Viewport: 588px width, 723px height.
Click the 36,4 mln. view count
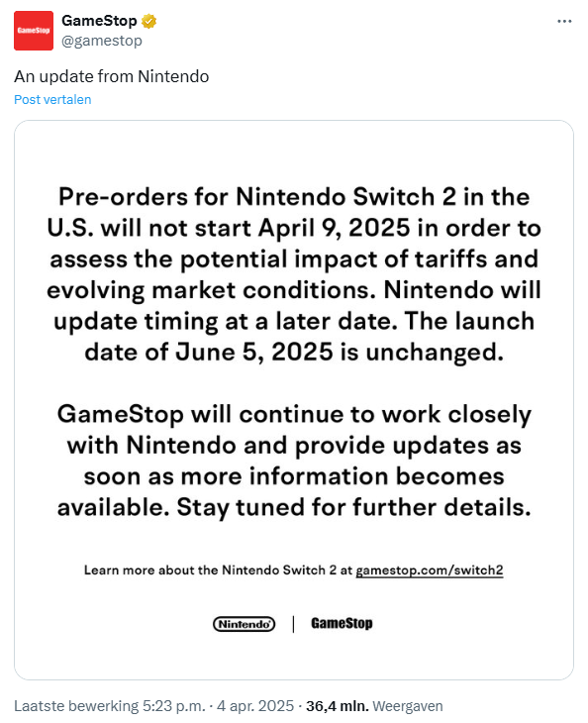pyautogui.click(x=338, y=706)
